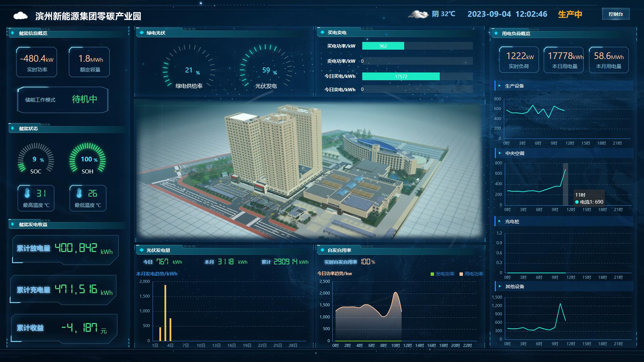Toggle the 发电功率 legend item

coord(442,274)
